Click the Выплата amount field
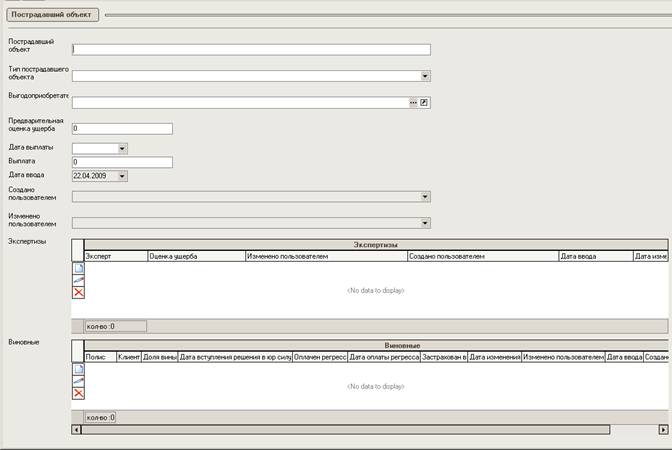This screenshot has height=450, width=672. [x=122, y=162]
